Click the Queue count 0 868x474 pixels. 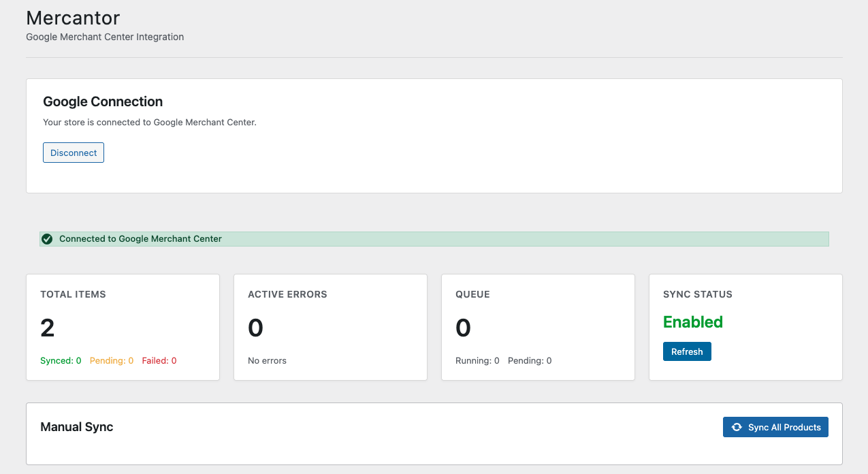point(463,328)
